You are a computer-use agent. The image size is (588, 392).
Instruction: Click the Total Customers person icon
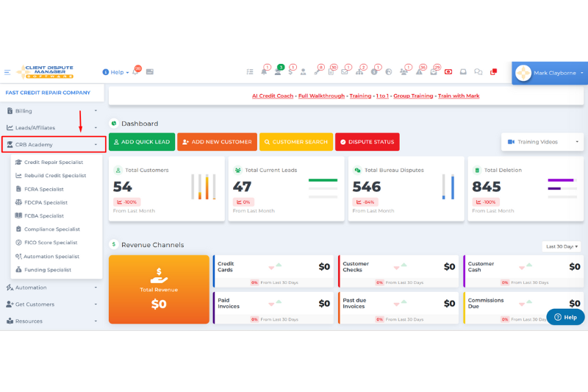(118, 170)
